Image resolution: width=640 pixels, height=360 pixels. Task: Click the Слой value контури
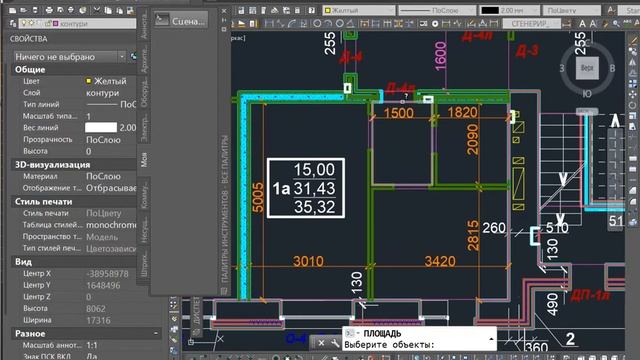coord(102,93)
